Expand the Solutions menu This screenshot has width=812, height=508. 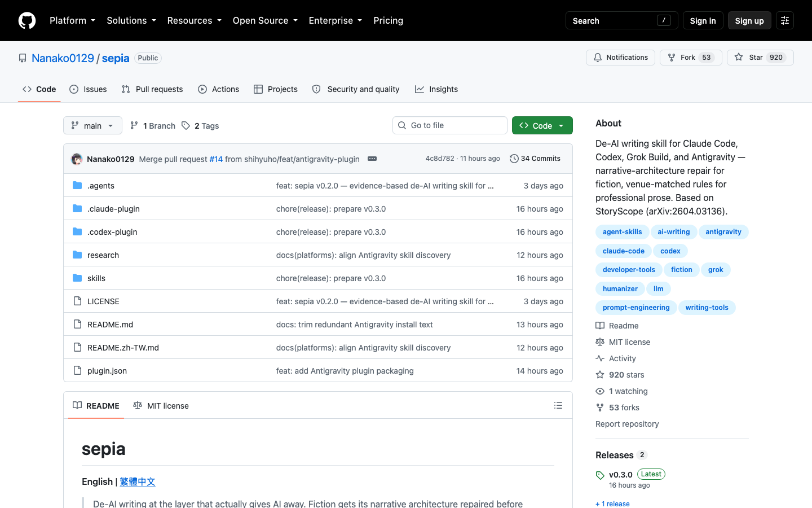tap(131, 20)
